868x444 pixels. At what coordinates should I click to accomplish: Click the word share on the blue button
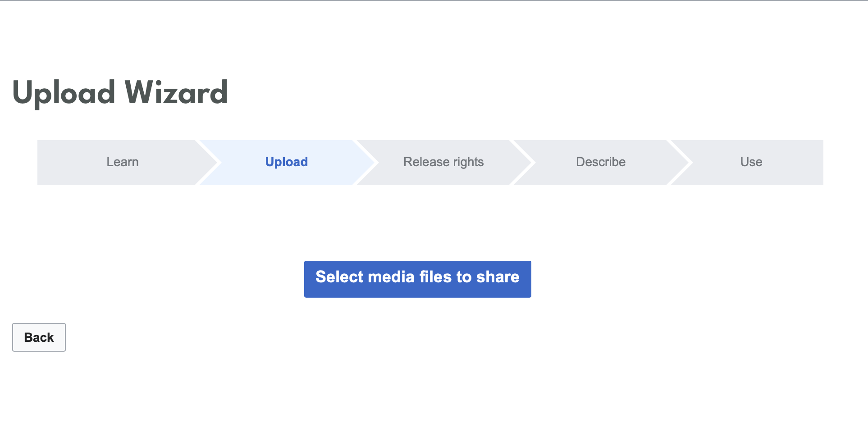[x=498, y=277]
